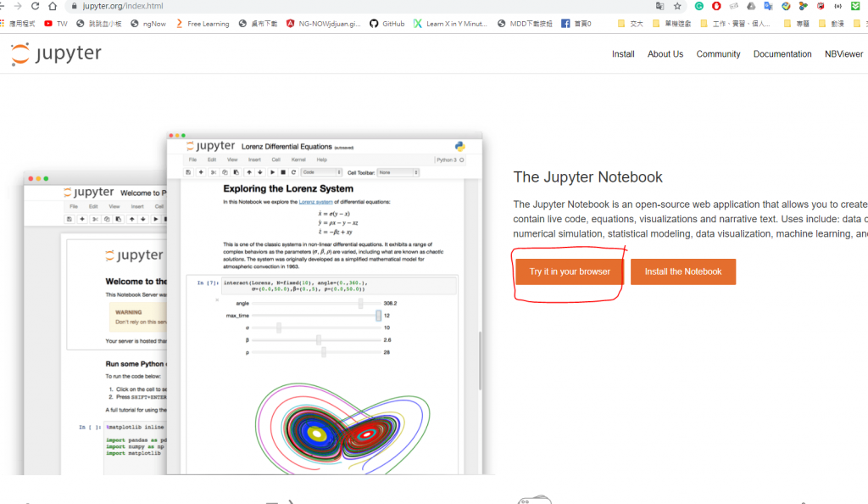Open the ngNow bookmark
This screenshot has width=868, height=504.
(148, 24)
